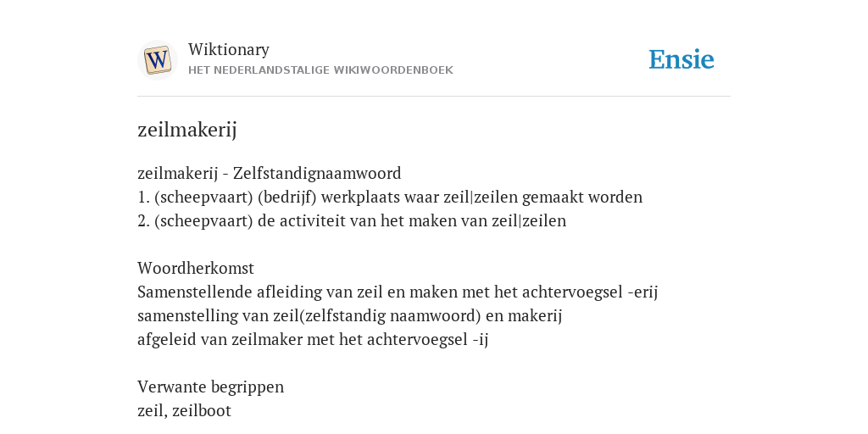
Task: Click the samenstelling van zeil line
Action: [350, 315]
